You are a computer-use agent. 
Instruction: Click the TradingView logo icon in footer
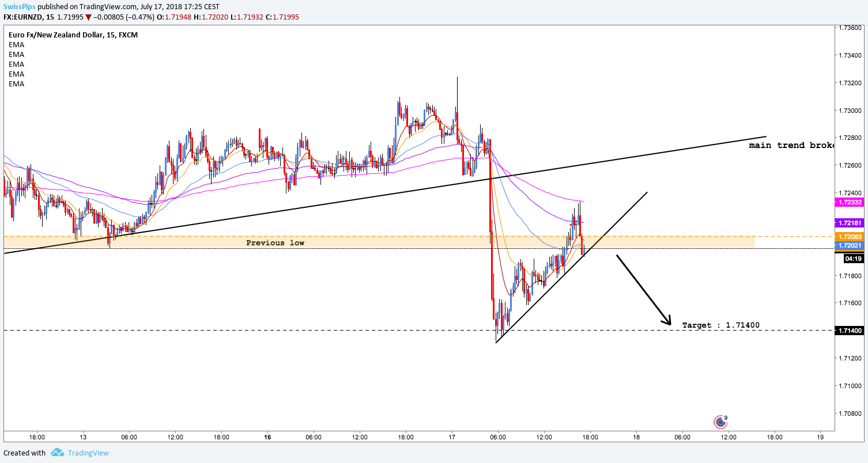[x=56, y=453]
